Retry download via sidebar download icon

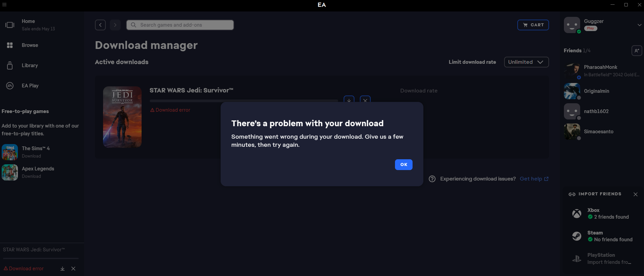(x=63, y=269)
